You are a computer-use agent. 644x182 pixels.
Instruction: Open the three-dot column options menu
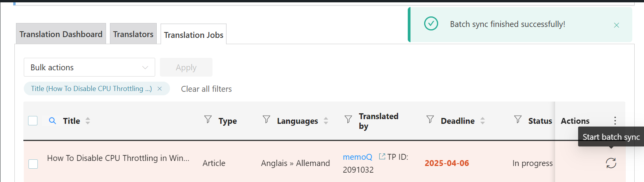tap(615, 121)
